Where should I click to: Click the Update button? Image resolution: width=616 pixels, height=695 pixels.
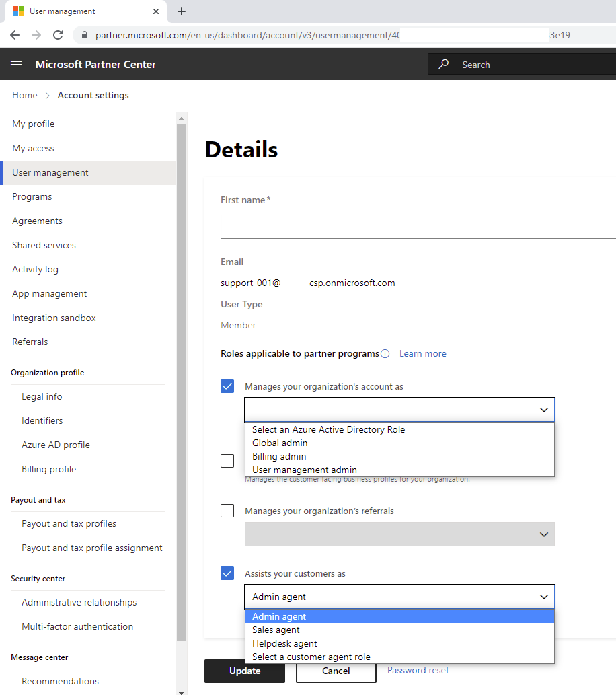pos(245,671)
